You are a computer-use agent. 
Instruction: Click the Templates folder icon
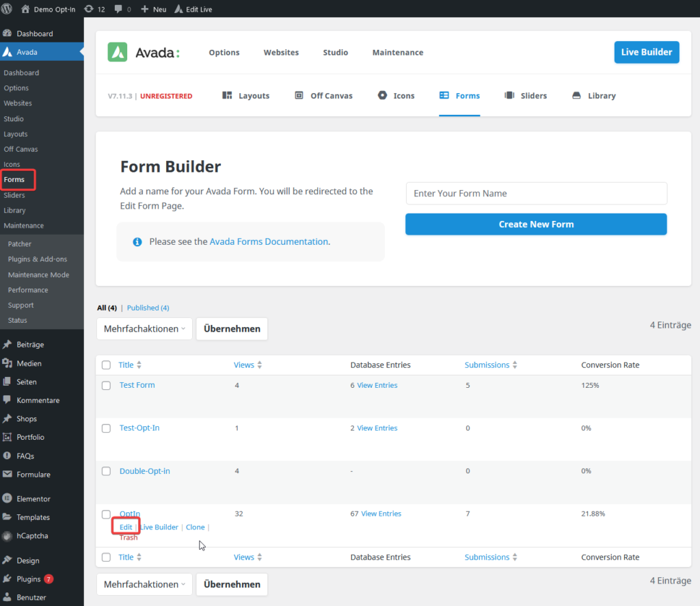click(7, 516)
